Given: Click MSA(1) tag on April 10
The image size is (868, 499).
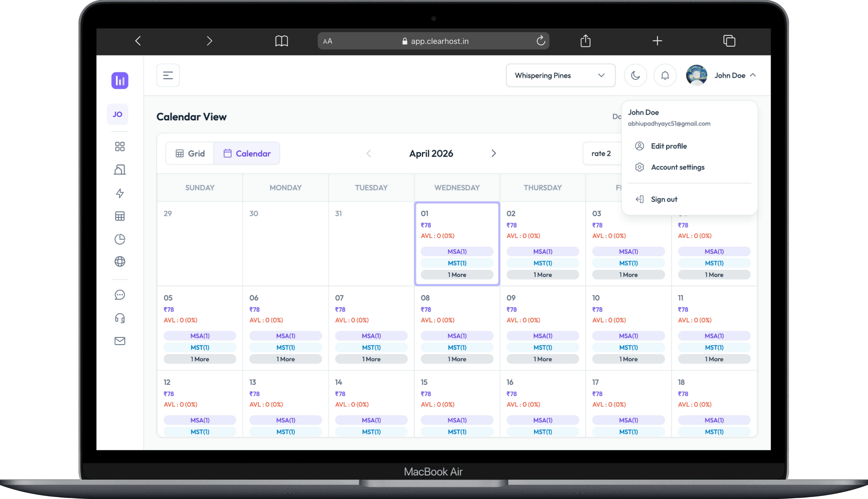Looking at the screenshot, I should [x=628, y=336].
